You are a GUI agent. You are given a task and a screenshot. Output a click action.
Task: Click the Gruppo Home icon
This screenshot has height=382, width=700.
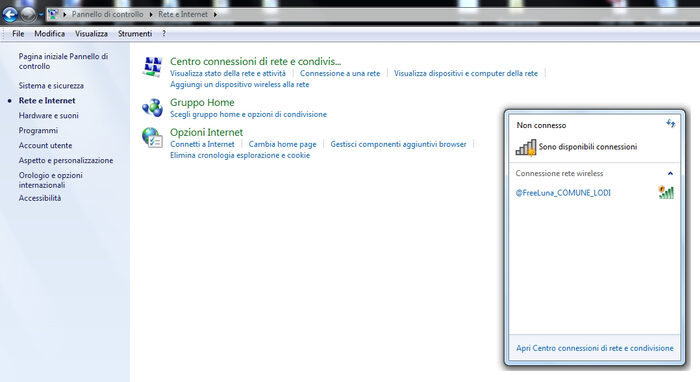pos(153,108)
